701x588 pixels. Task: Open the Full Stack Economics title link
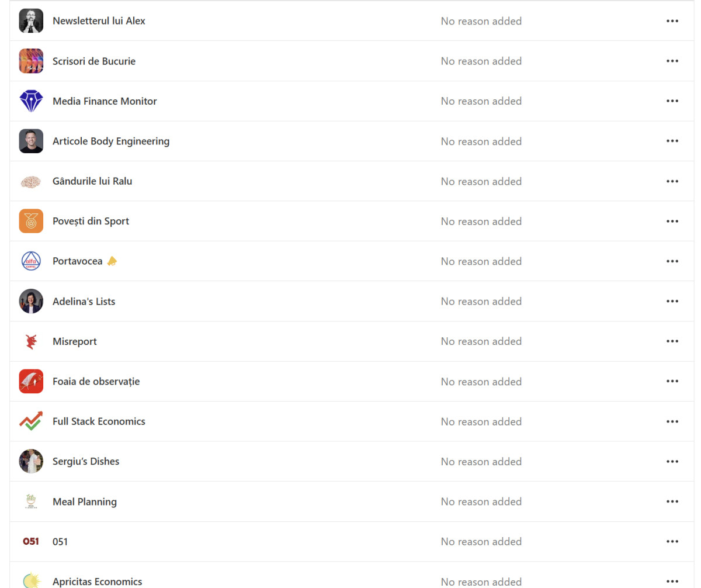coord(99,421)
